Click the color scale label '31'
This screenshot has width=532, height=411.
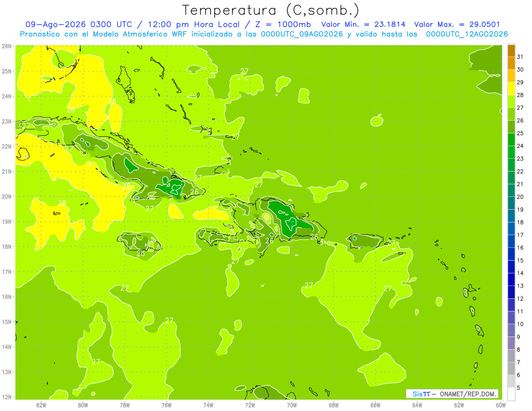520,57
